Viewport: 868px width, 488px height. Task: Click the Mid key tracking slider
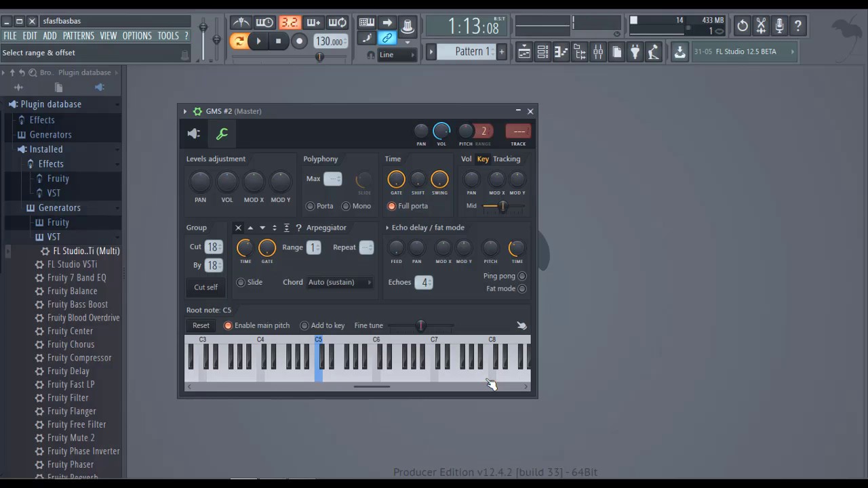click(504, 206)
